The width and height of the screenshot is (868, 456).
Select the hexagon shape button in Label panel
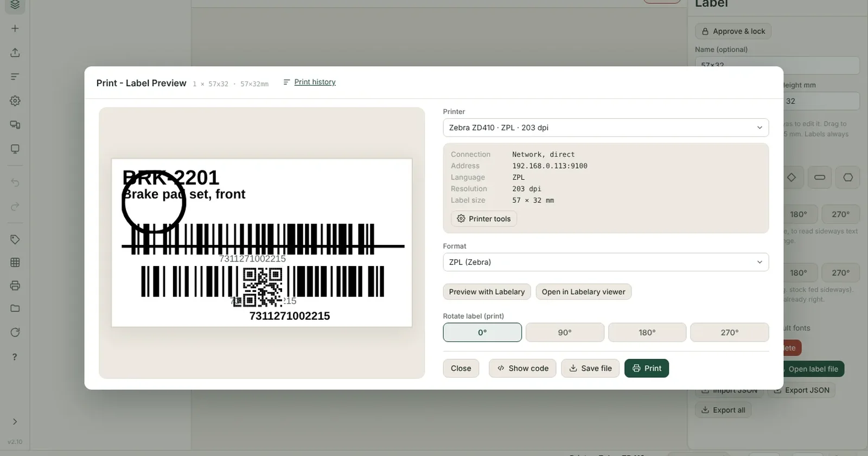coord(848,178)
